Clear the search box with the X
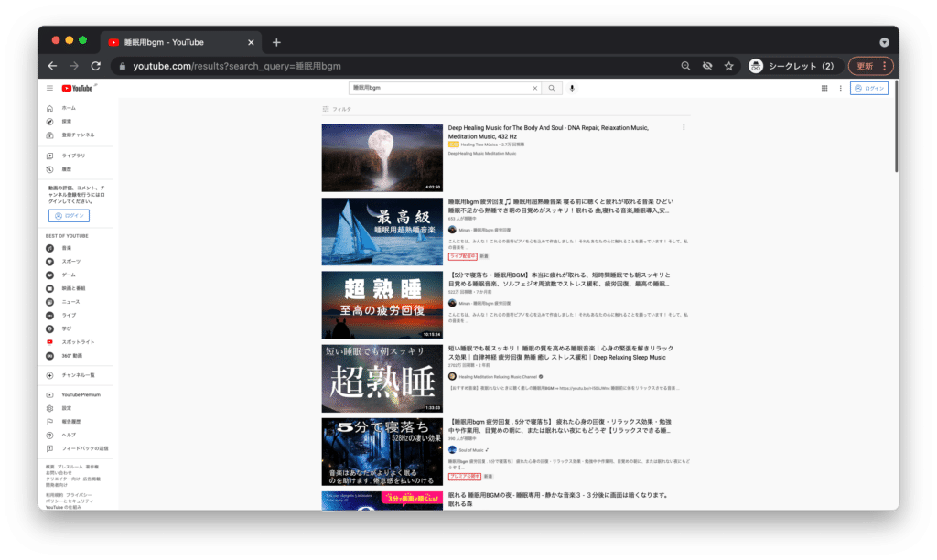Screen dimensions: 937x560 534,88
